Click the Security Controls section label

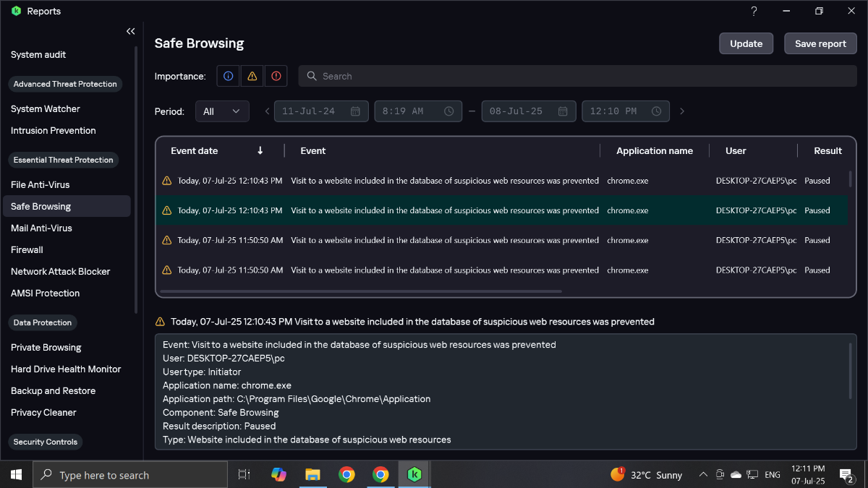point(46,442)
